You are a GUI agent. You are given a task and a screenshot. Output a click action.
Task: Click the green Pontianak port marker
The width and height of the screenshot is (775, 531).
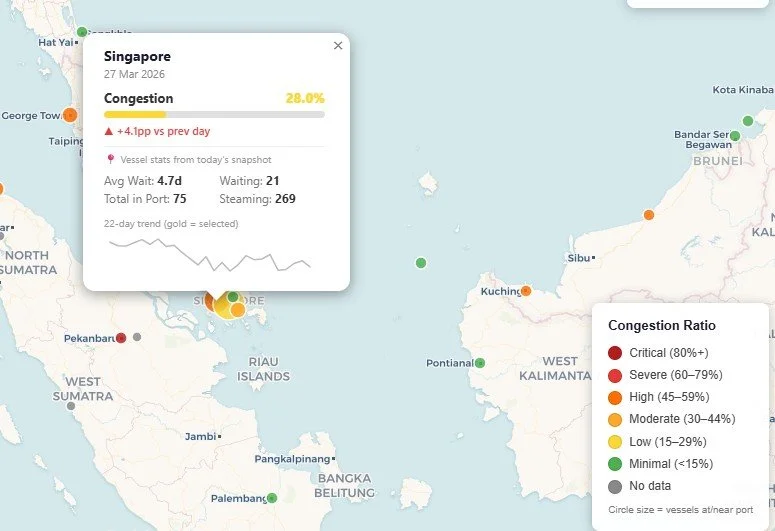(x=479, y=363)
